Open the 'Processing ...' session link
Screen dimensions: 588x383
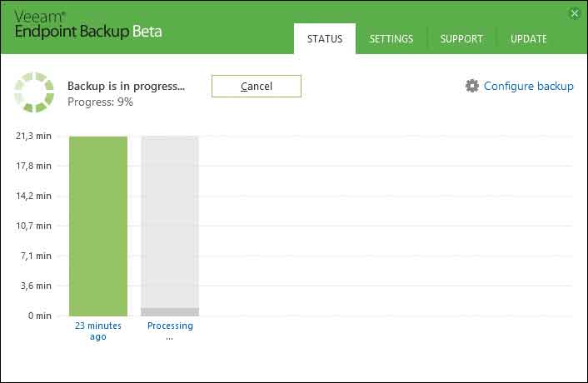click(170, 331)
